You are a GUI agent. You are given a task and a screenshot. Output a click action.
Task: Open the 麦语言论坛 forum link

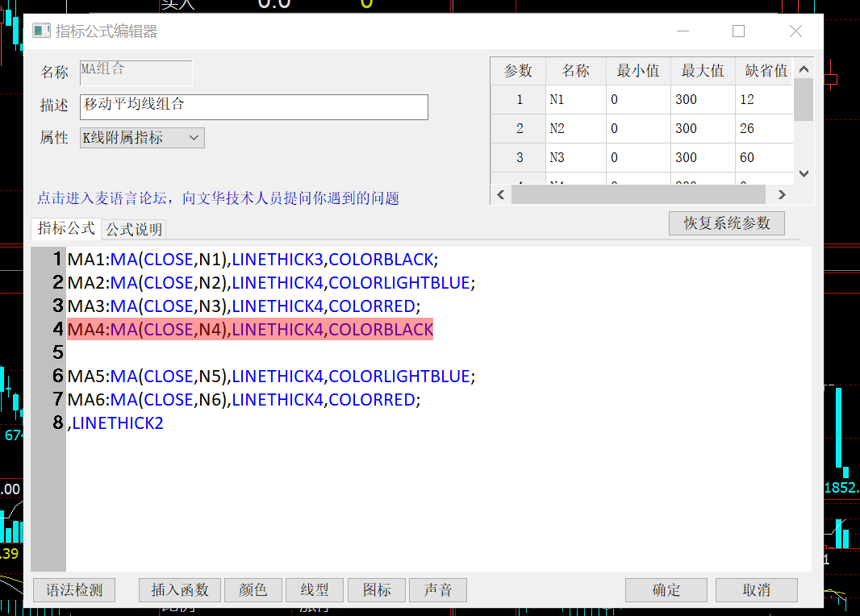[x=218, y=198]
